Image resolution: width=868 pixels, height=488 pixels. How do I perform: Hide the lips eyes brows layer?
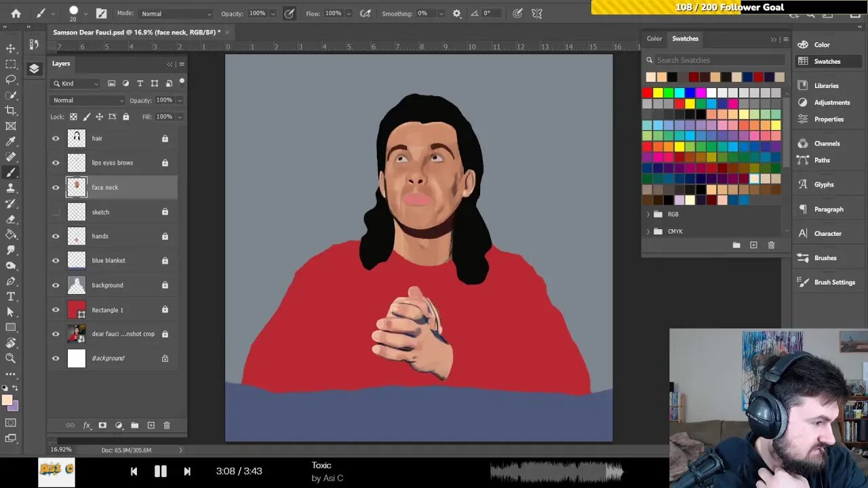point(56,163)
